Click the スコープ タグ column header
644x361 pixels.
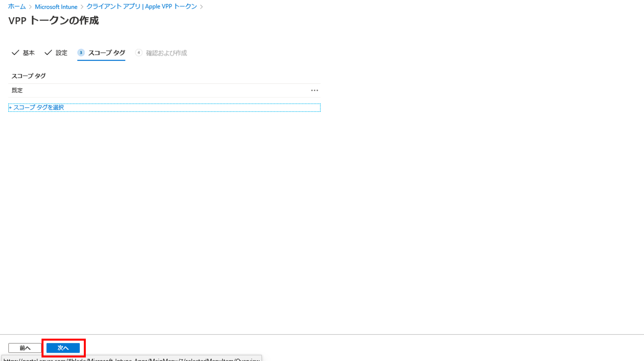(x=29, y=76)
